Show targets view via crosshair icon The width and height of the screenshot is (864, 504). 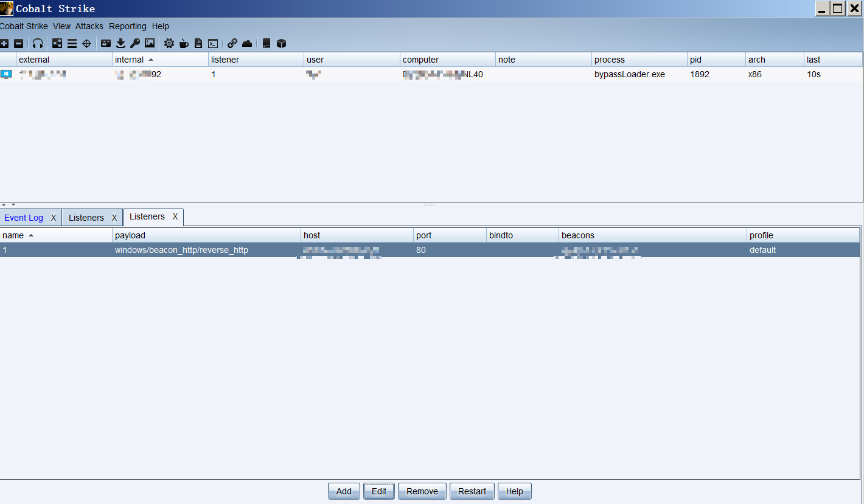tap(86, 43)
